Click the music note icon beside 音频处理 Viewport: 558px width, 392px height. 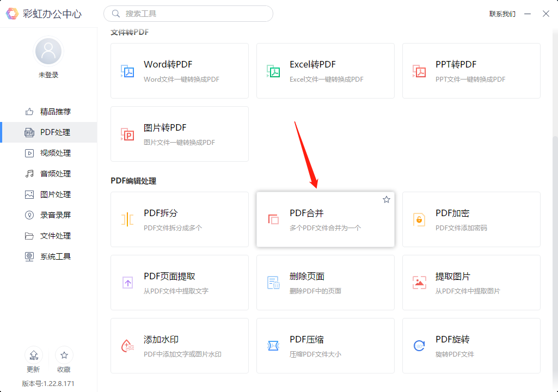click(29, 174)
